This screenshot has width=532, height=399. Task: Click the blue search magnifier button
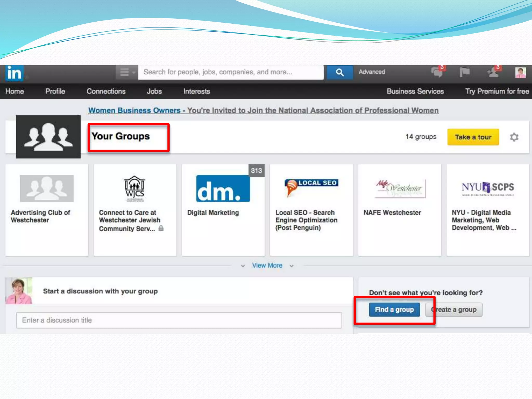click(340, 72)
